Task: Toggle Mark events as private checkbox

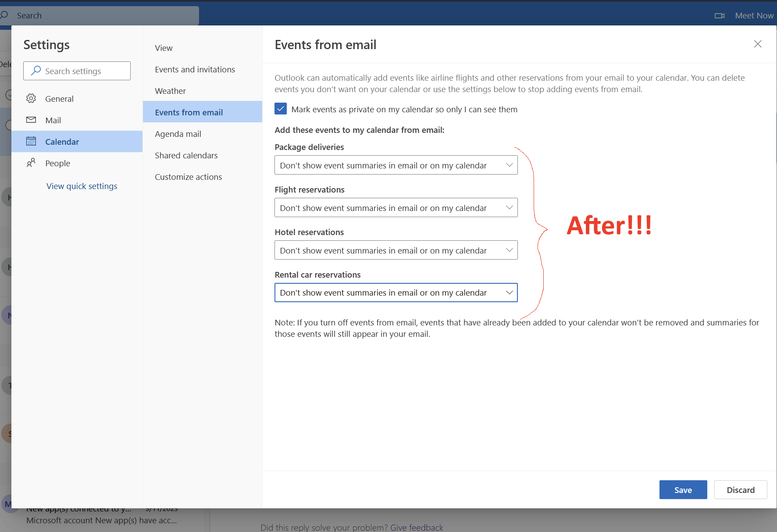Action: tap(281, 109)
